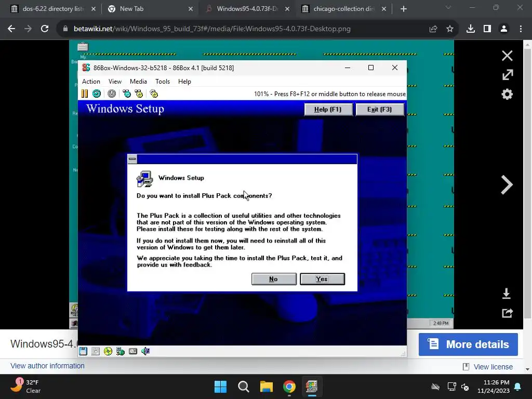532x399 pixels.
Task: Open Chrome profile icon
Action: coord(504,29)
